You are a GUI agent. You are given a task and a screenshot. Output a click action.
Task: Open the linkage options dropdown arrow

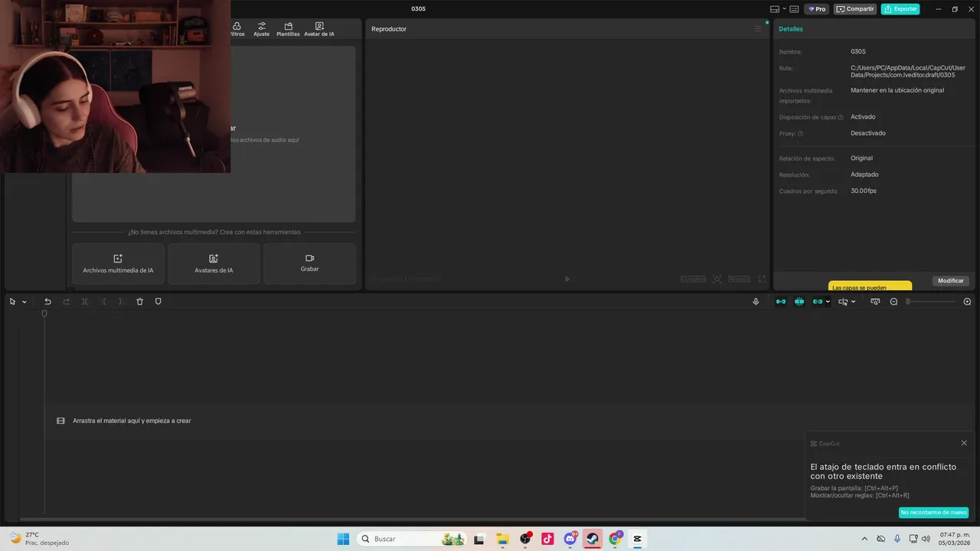tap(828, 302)
